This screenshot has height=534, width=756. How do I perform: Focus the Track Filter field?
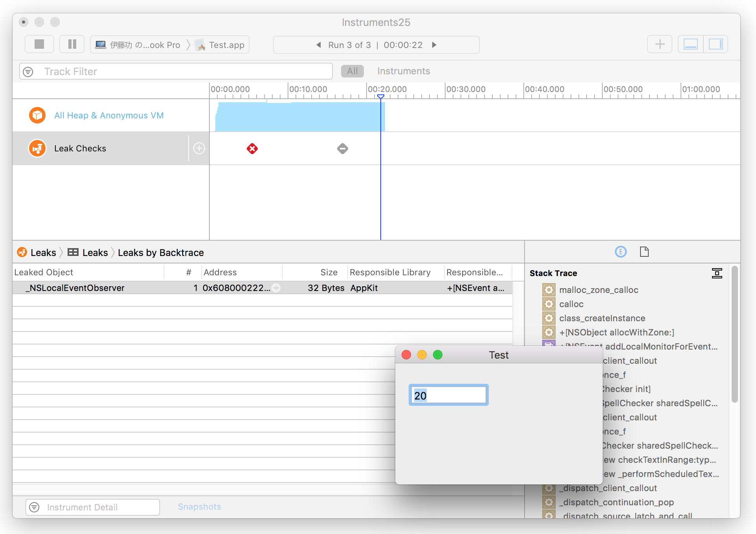[x=176, y=72]
